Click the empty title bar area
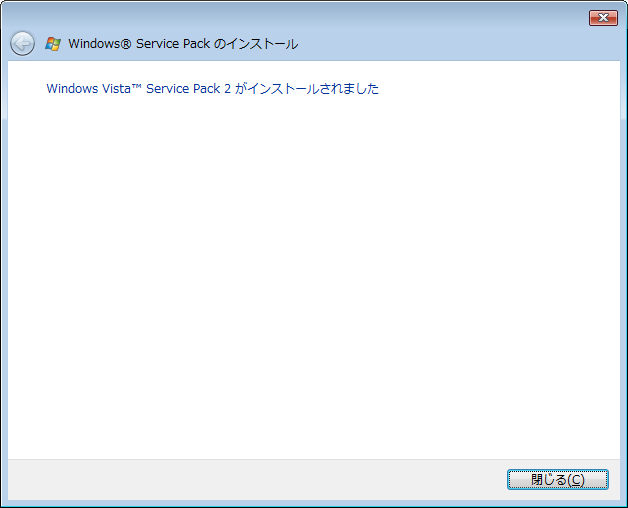 (300, 17)
